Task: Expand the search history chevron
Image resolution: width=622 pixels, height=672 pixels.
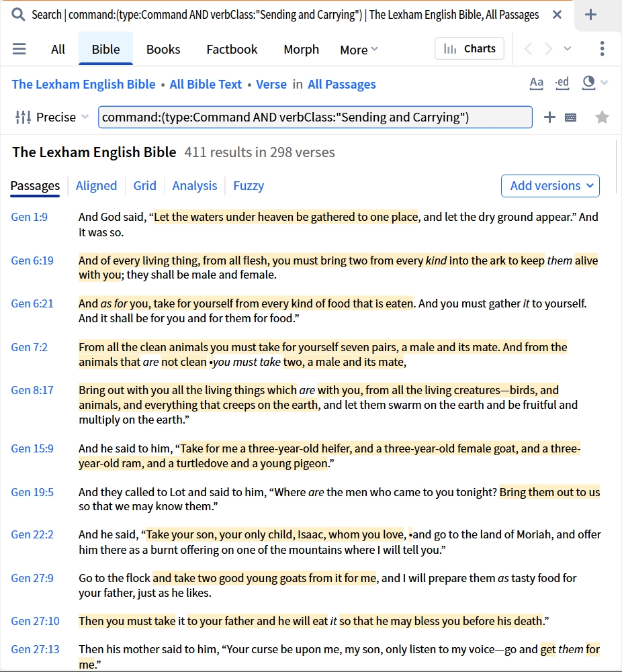Action: coord(568,49)
